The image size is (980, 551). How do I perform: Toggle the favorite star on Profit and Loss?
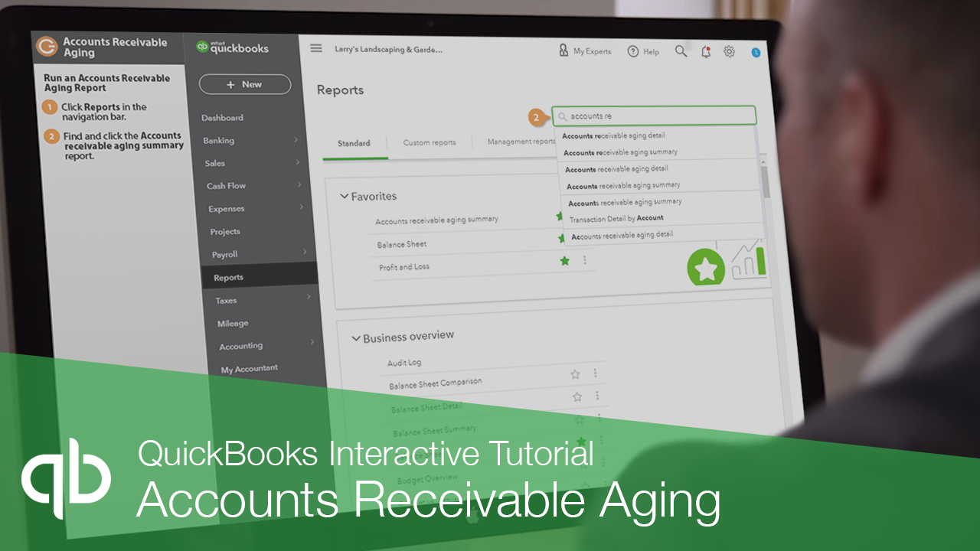pos(564,260)
